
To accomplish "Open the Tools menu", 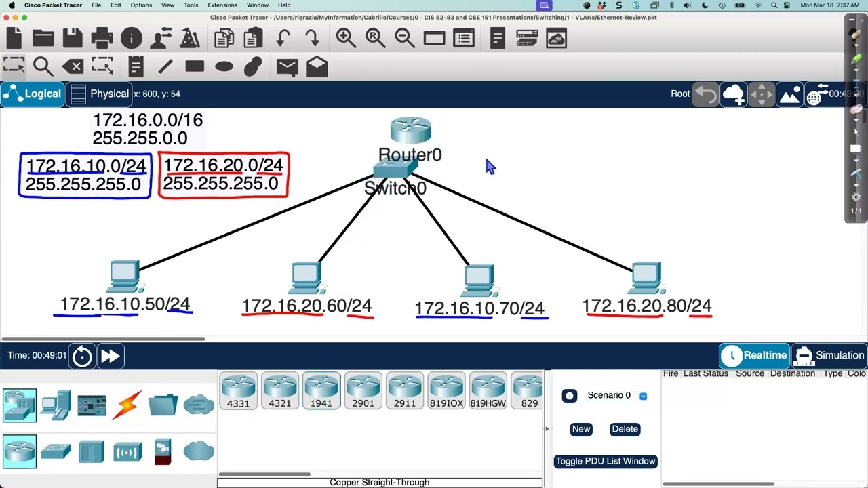I will [x=191, y=5].
